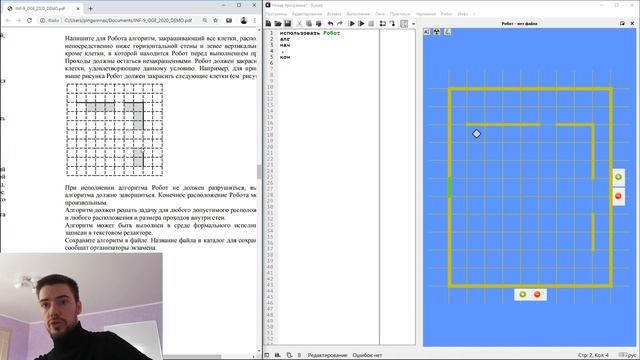Screen dimensions: 640x360
Task: Copy selection using Kumir toolbar icon
Action: pyautogui.click(x=309, y=24)
